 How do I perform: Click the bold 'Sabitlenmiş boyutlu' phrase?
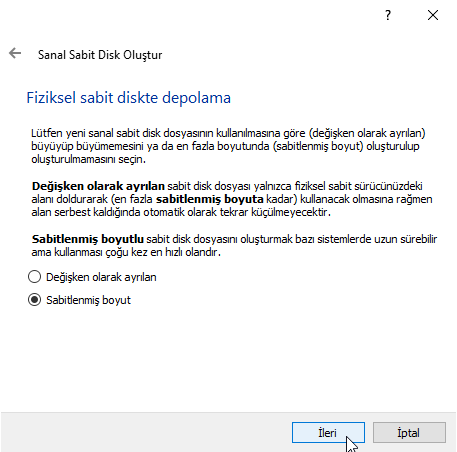click(88, 239)
